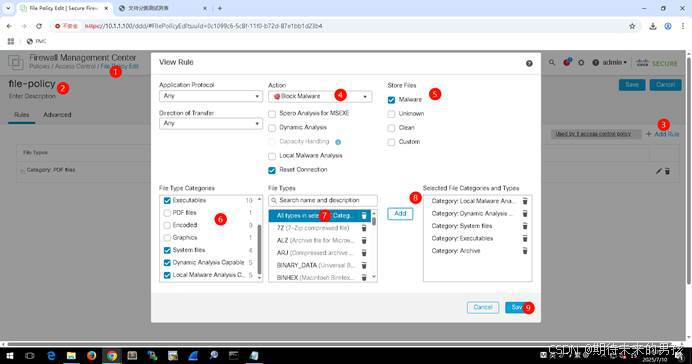This screenshot has height=364, width=692.
Task: Uncheck Store Files Malware checkbox
Action: point(391,100)
